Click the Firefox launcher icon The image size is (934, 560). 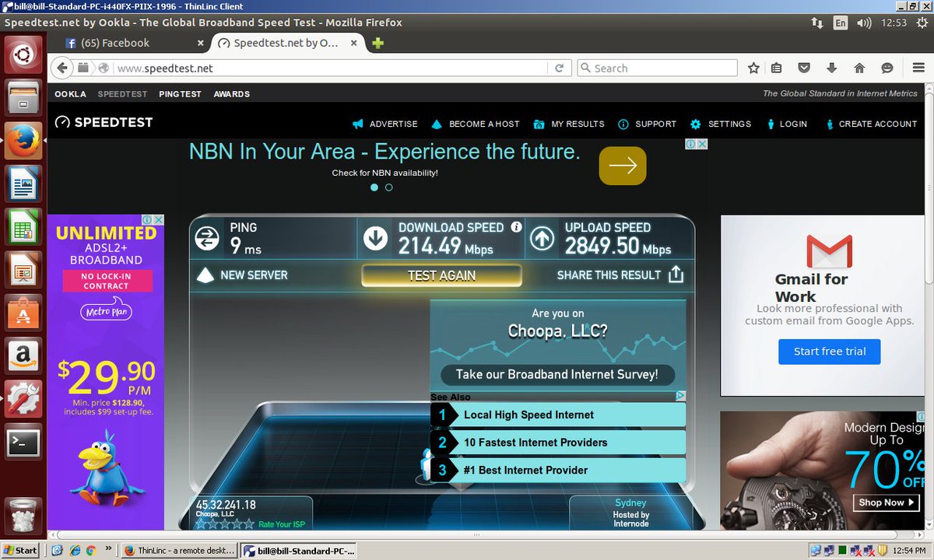[x=23, y=141]
